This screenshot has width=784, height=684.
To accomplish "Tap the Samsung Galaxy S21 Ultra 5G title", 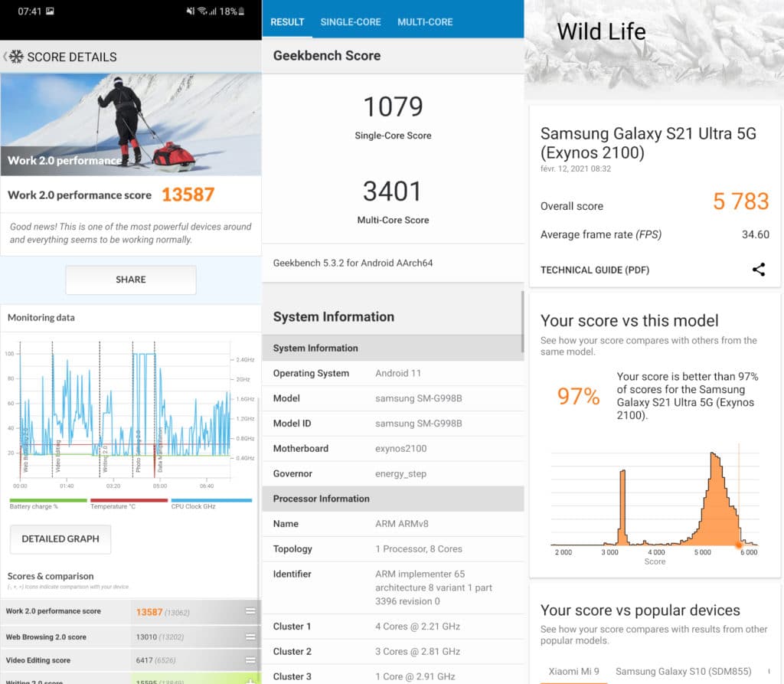I will point(648,143).
